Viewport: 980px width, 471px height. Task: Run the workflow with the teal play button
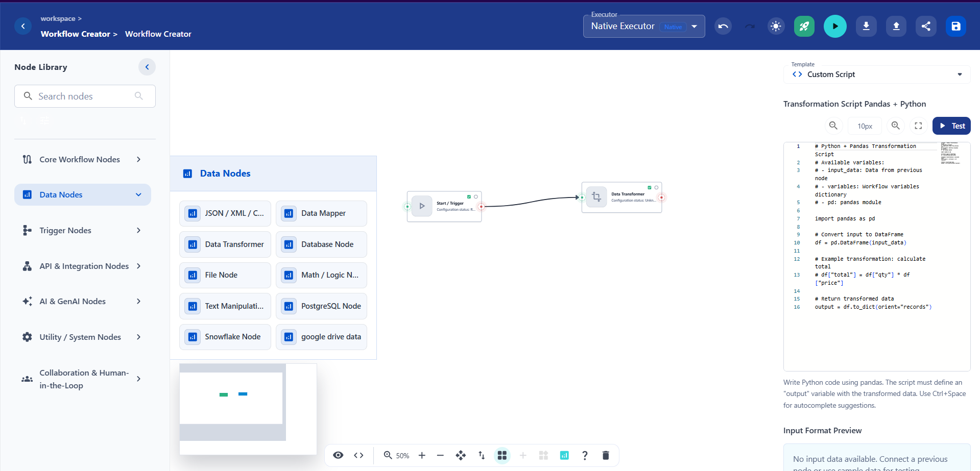click(834, 26)
